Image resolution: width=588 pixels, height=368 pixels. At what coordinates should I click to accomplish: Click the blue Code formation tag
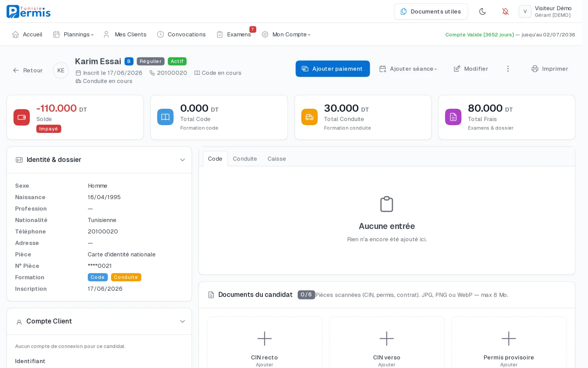[97, 277]
